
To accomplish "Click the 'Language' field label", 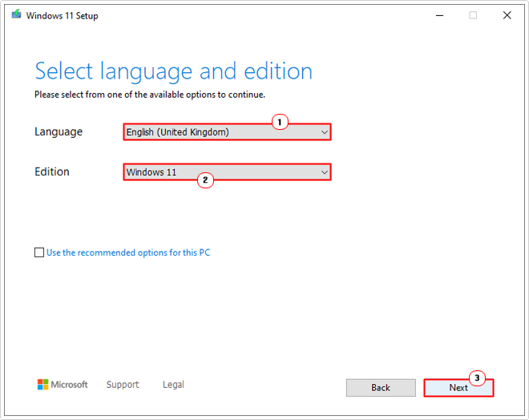I will (59, 131).
